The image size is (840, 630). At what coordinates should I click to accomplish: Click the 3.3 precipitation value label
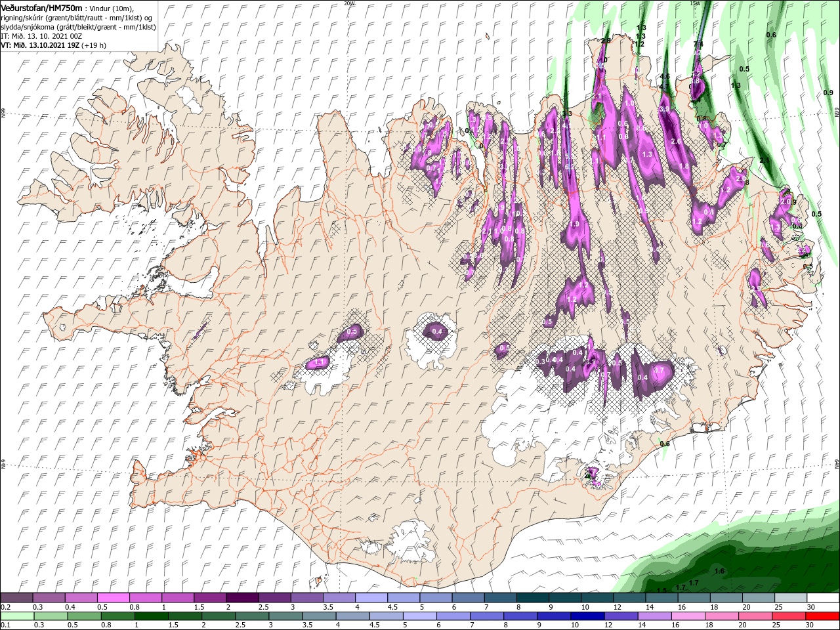coord(567,114)
